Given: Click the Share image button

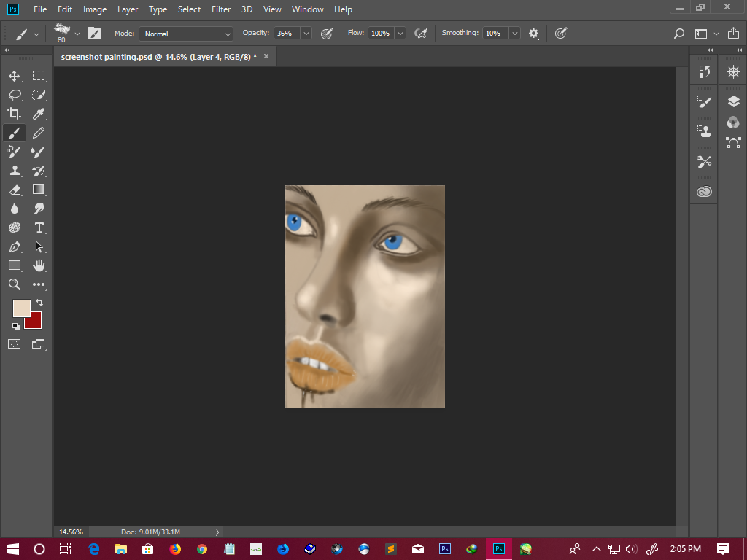Looking at the screenshot, I should click(x=733, y=34).
